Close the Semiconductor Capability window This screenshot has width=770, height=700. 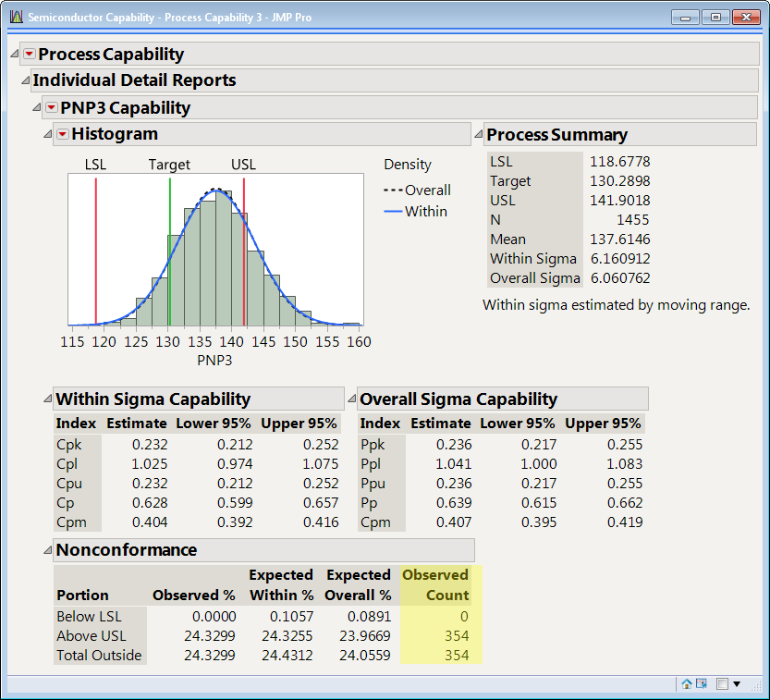pos(746,18)
